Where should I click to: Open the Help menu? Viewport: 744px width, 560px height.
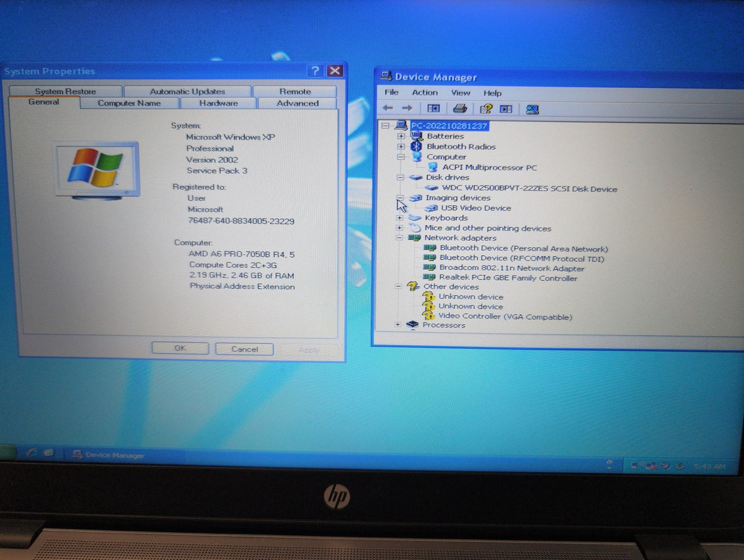point(492,93)
